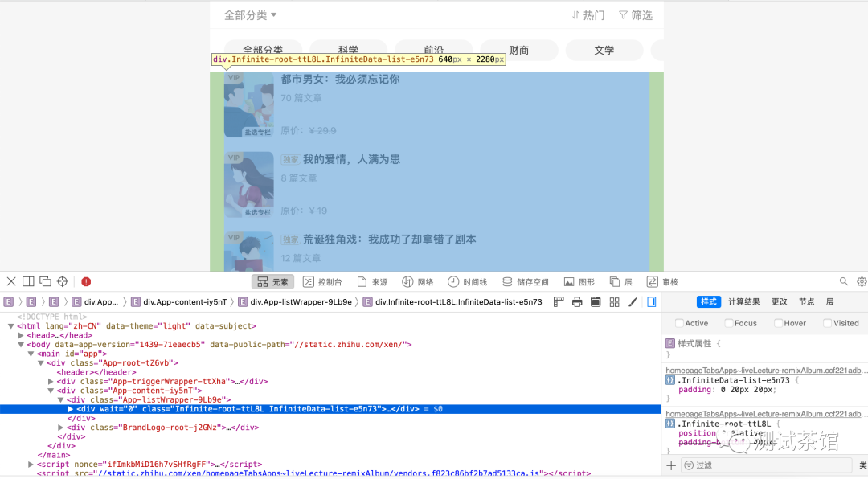Image resolution: width=868 pixels, height=479 pixels.
Task: Click the 热门 sort icon on the page
Action: click(575, 15)
